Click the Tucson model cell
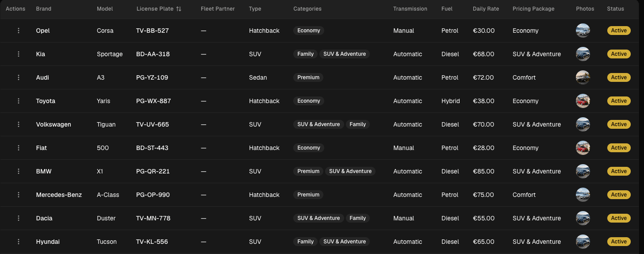This screenshot has width=644, height=254. click(107, 242)
